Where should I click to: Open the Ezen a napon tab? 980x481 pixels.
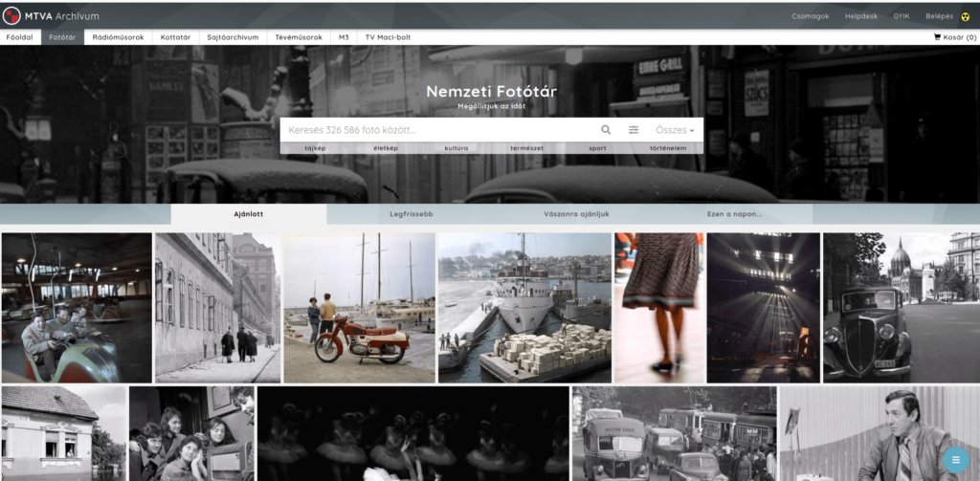734,214
